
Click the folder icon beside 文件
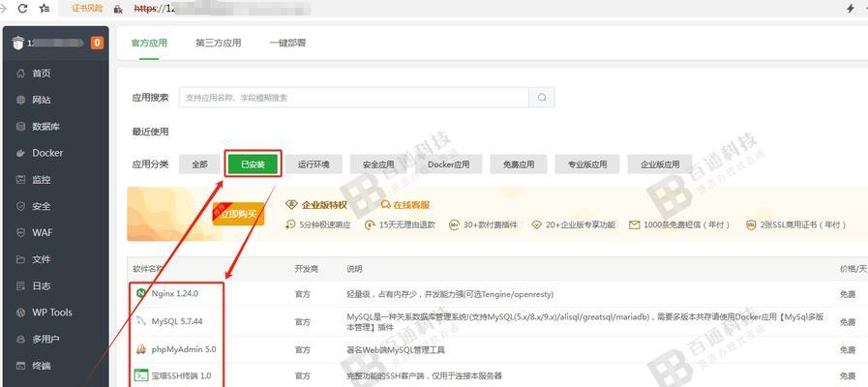pos(21,259)
